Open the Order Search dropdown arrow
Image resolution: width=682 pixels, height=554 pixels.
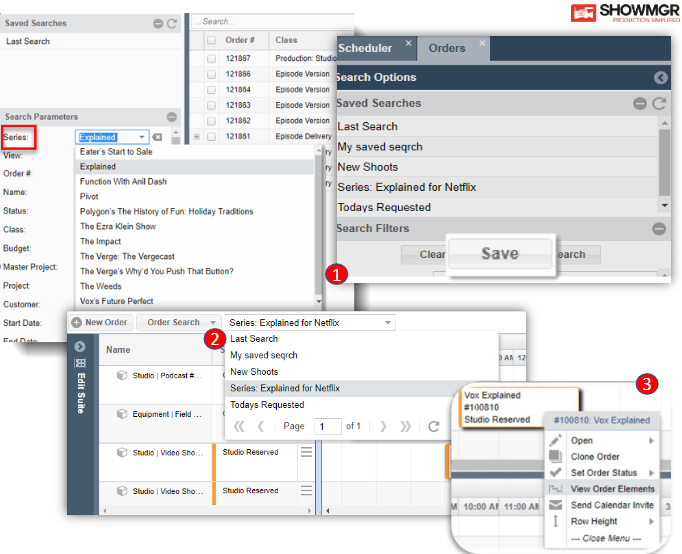213,323
